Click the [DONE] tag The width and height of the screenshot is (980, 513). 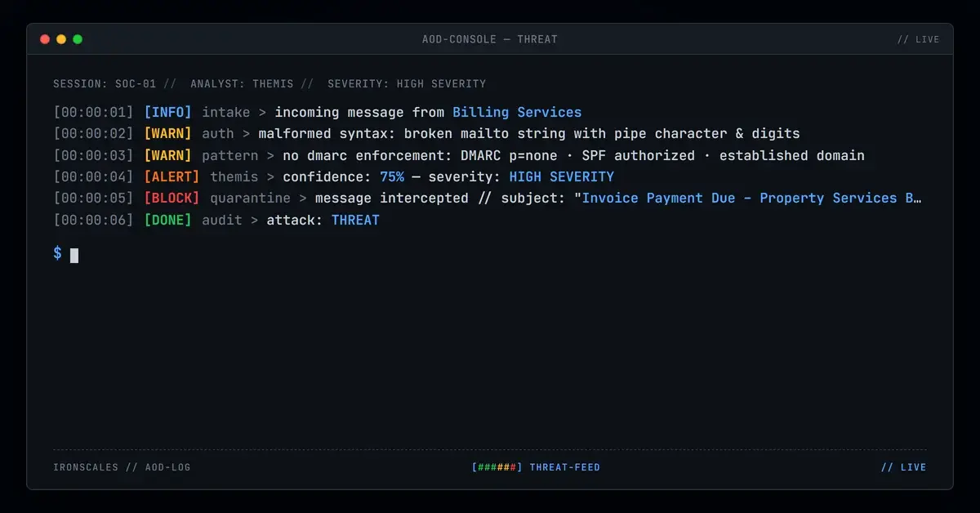[167, 220]
